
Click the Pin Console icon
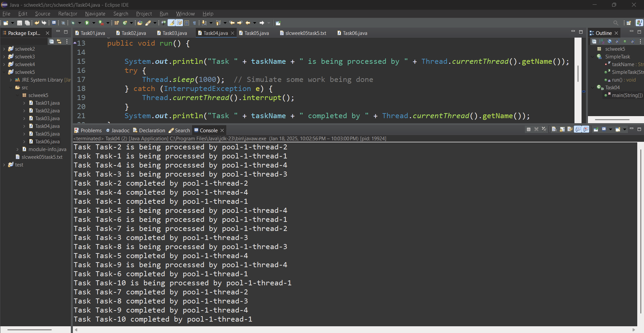click(x=596, y=130)
